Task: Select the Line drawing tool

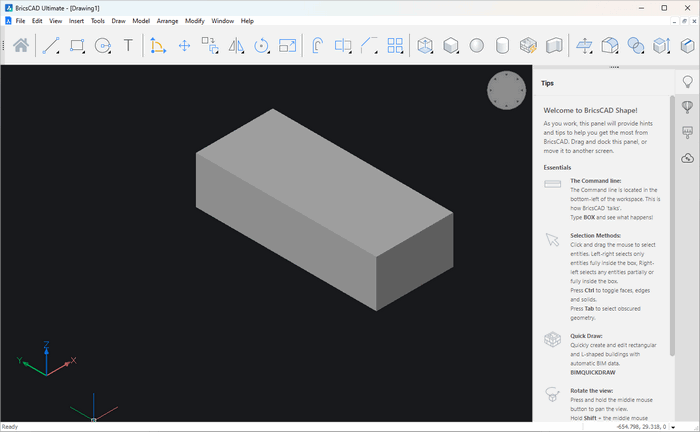Action: pyautogui.click(x=51, y=45)
